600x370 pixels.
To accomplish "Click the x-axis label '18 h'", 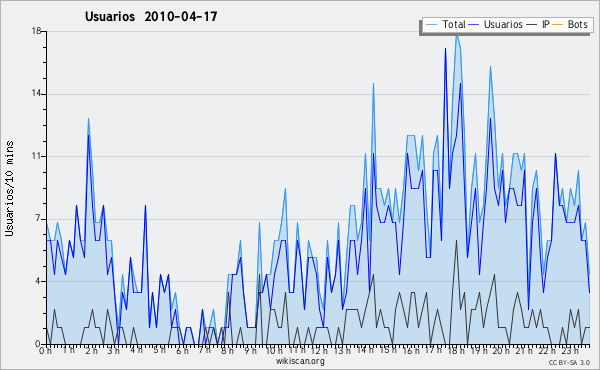I will click(456, 351).
